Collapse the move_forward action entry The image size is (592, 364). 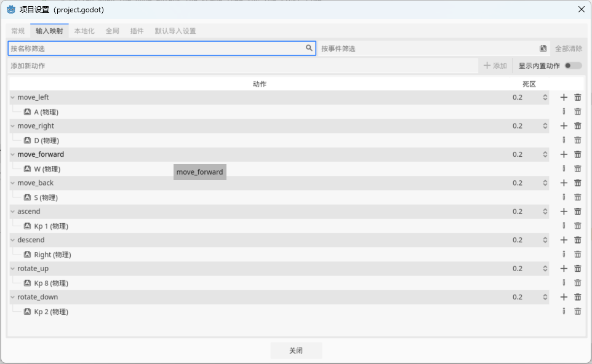(x=12, y=154)
